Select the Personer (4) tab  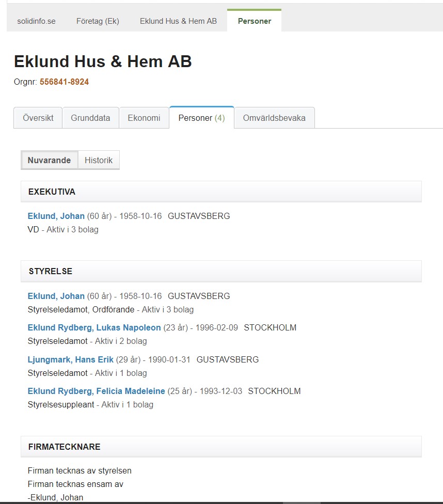pyautogui.click(x=201, y=118)
